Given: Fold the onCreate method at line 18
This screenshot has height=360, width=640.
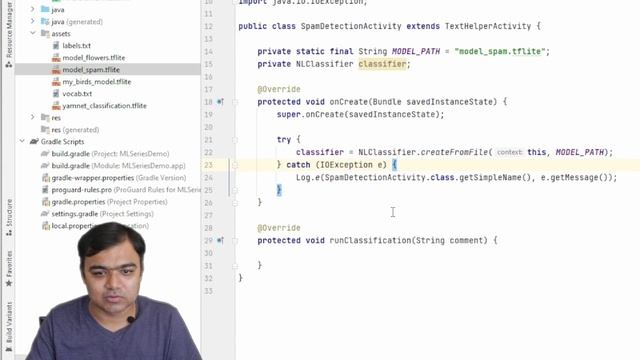Looking at the screenshot, I should pyautogui.click(x=235, y=102).
